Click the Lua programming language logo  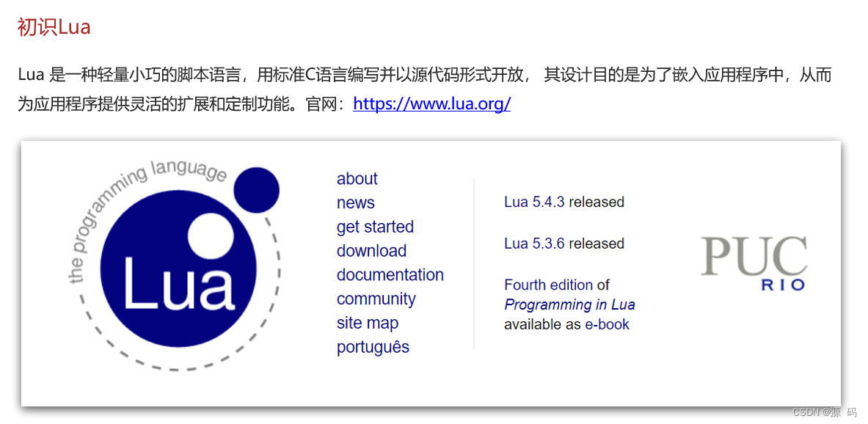(175, 265)
